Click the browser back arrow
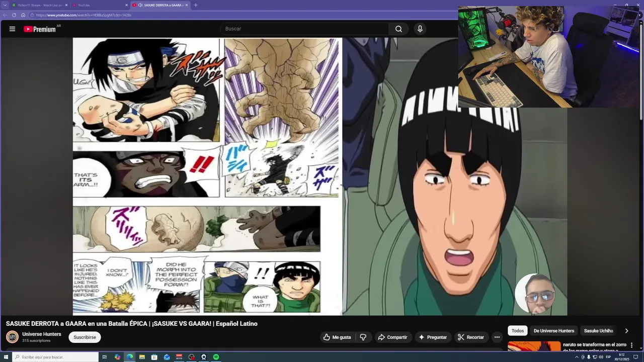This screenshot has width=644, height=362. click(x=5, y=15)
